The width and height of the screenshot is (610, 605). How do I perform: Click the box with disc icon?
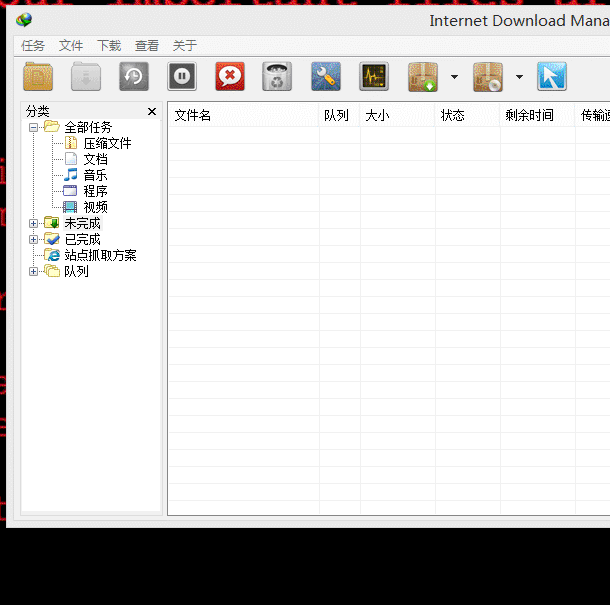click(488, 77)
